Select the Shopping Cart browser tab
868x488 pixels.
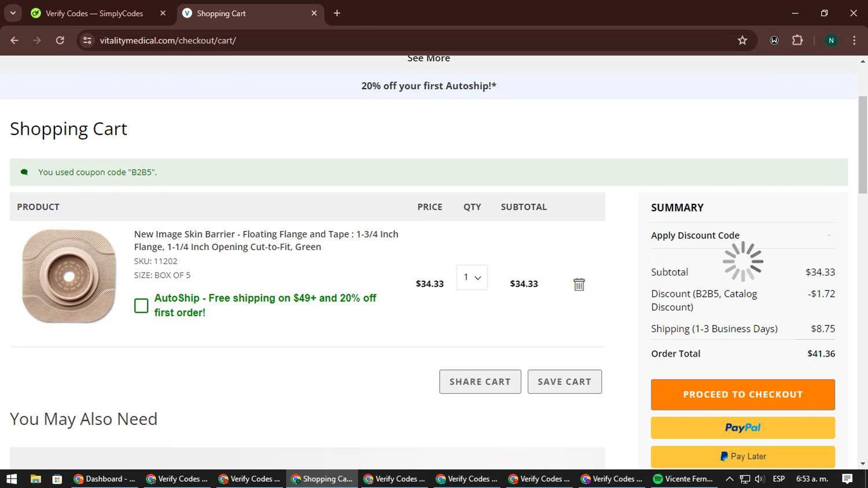click(249, 13)
